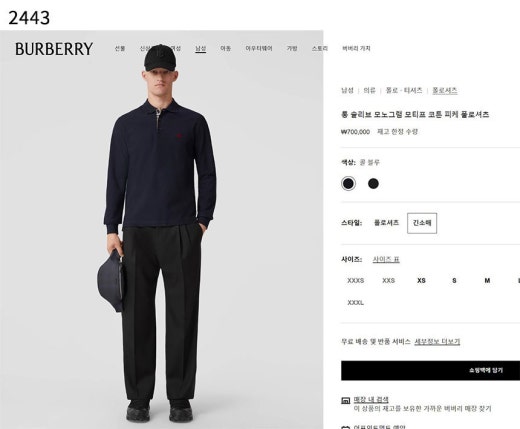Select size XS
The width and height of the screenshot is (520, 429).
point(421,281)
